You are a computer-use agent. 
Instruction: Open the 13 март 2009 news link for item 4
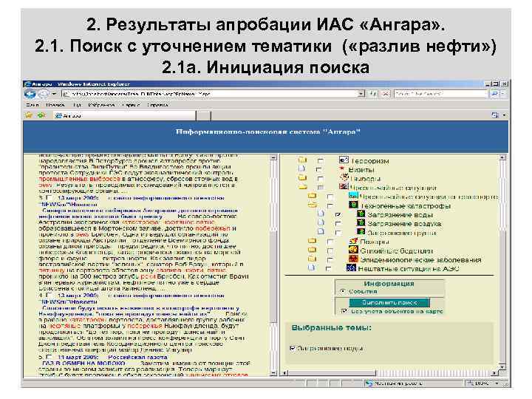pos(78,296)
